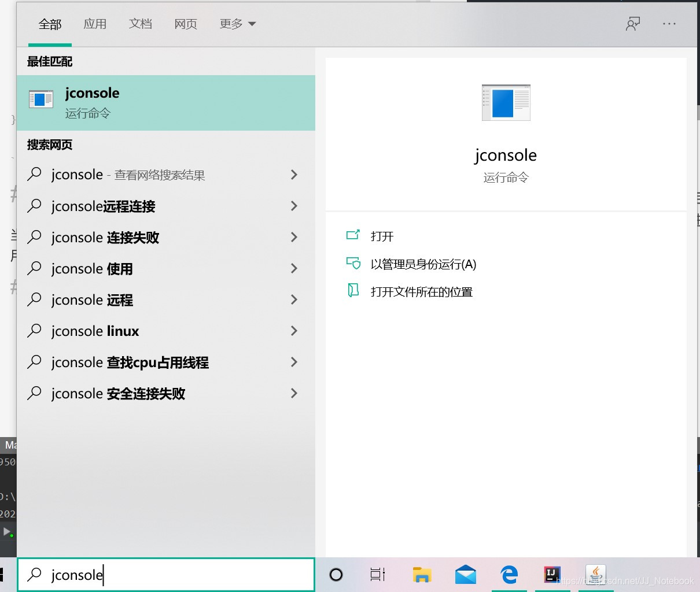This screenshot has height=592, width=700.
Task: Launch File Explorer from taskbar
Action: (422, 575)
